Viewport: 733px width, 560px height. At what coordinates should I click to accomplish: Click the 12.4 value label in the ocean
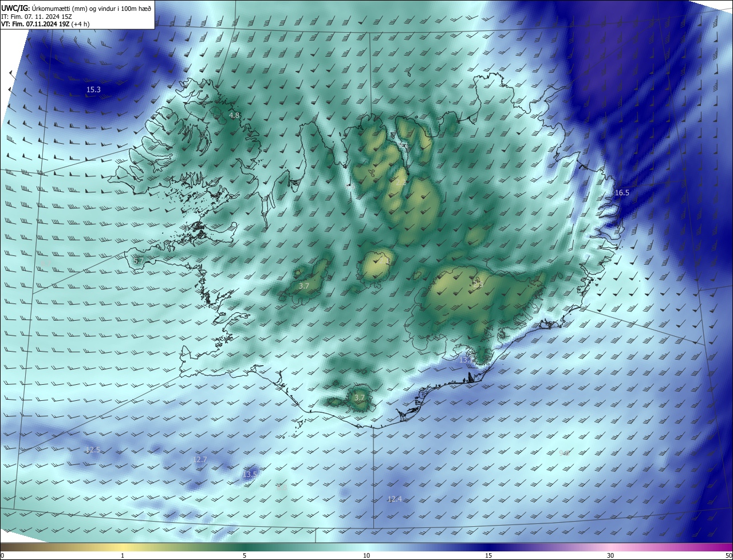click(x=395, y=499)
